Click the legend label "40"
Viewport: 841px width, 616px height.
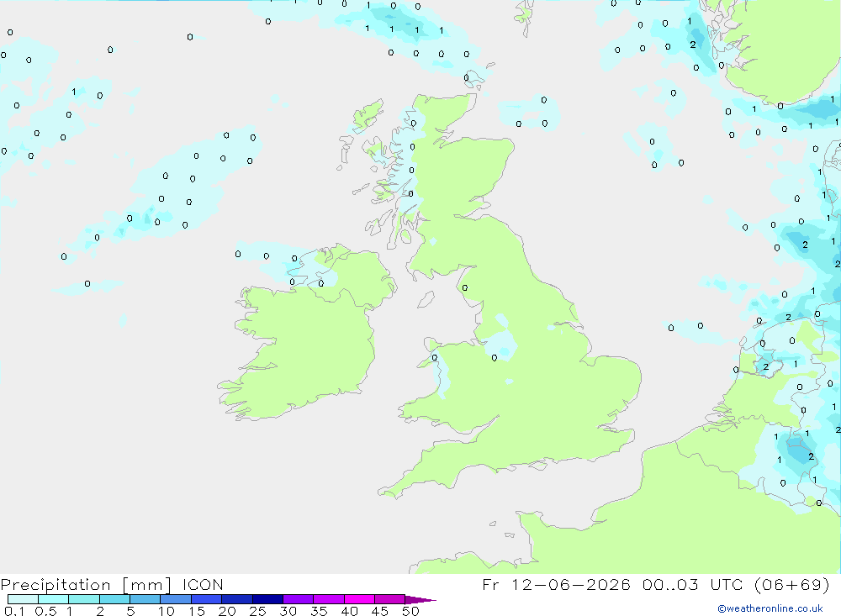click(x=350, y=611)
